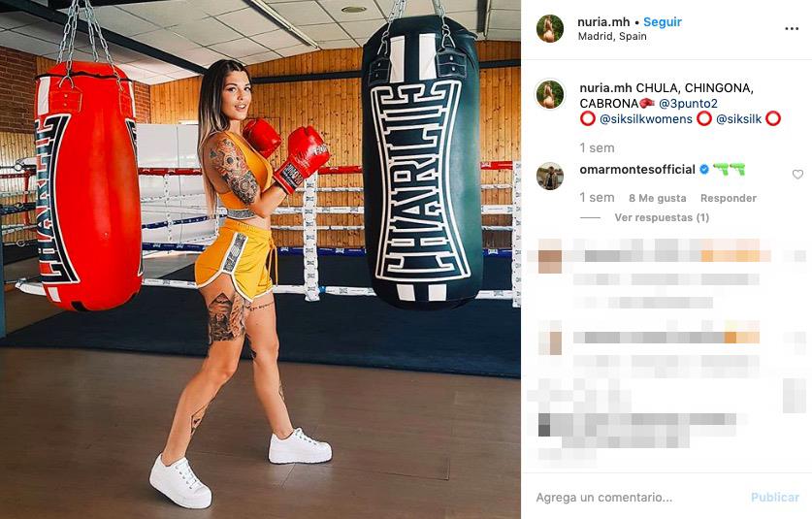Focus the Agrega un comentario field
Screen dimensions: 812x519
pyautogui.click(x=637, y=498)
